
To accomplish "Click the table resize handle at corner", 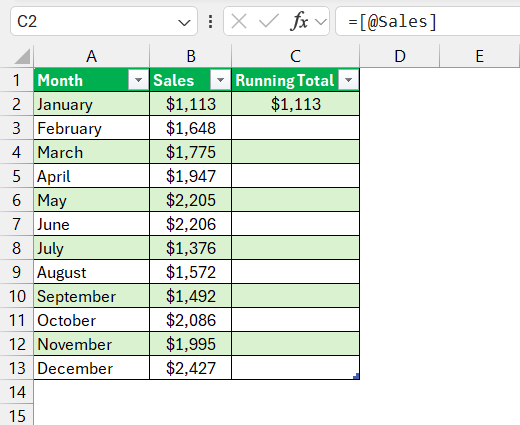I will pyautogui.click(x=356, y=376).
